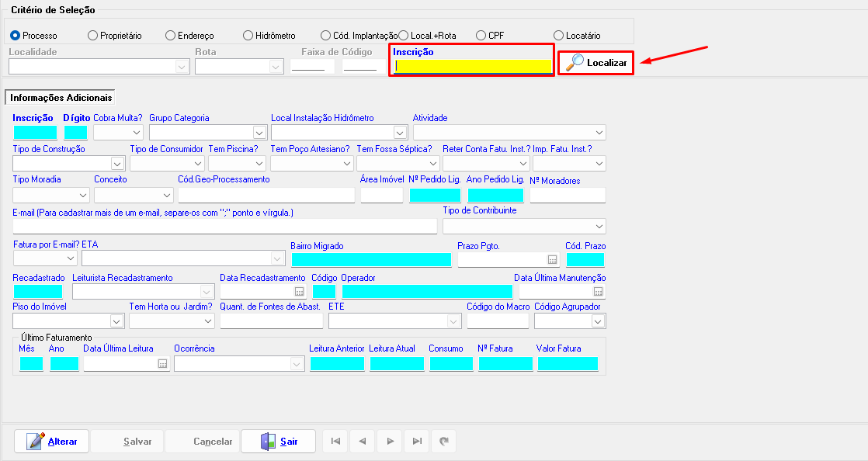Click the yellow Inscrição search field
The image size is (868, 461).
[472, 67]
